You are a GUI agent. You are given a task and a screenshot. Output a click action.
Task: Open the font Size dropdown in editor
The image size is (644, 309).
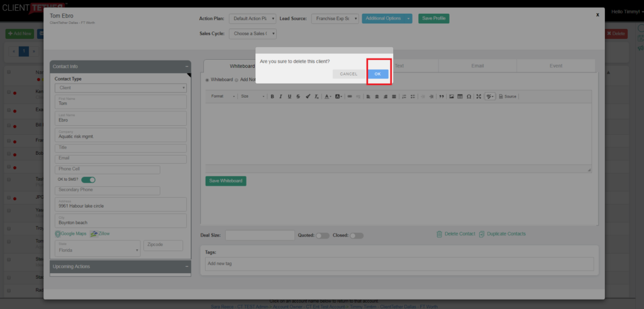tap(252, 96)
